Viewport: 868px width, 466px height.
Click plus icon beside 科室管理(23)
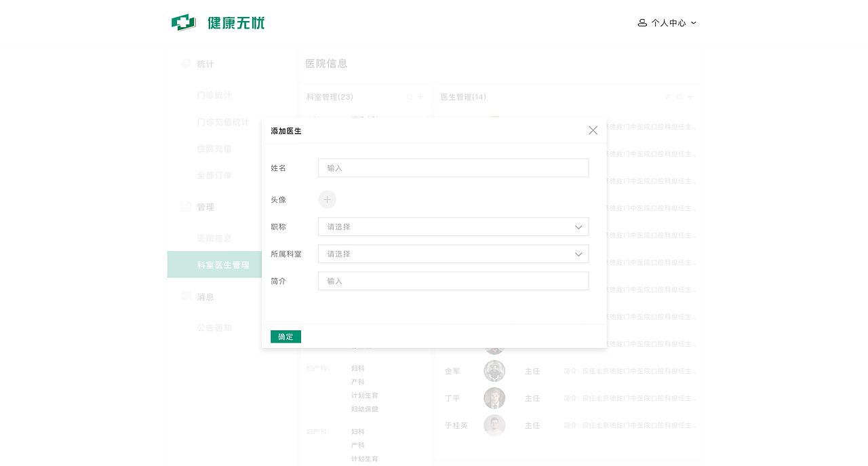point(420,97)
